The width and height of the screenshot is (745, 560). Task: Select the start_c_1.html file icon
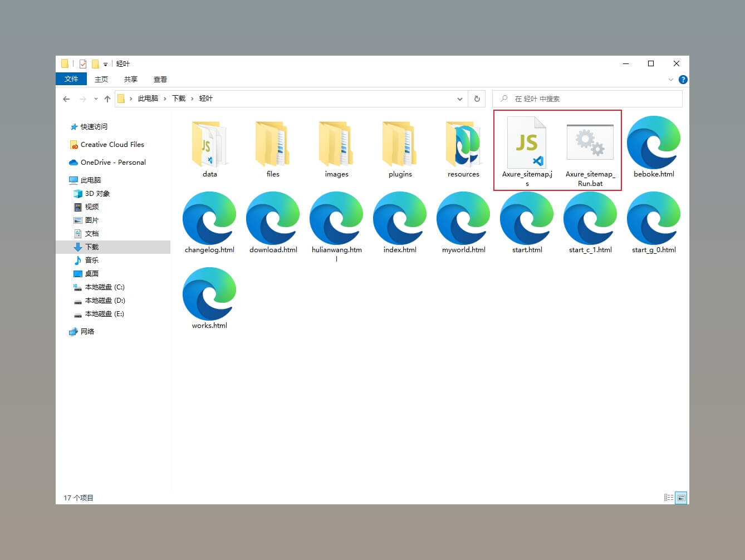590,218
